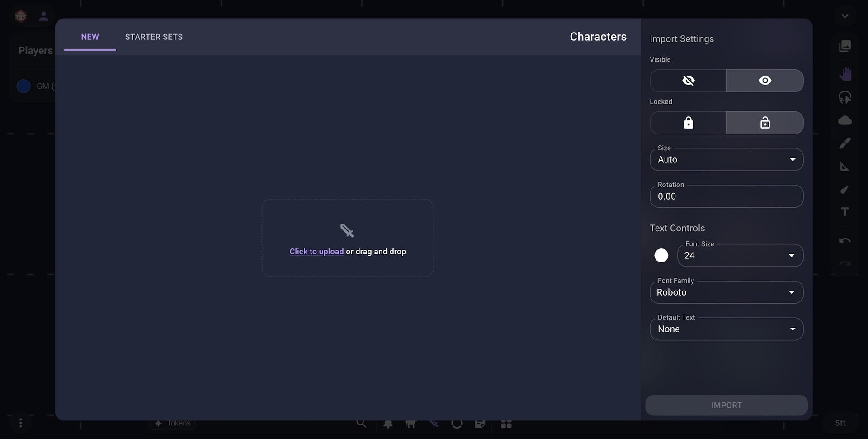Open the search magnifier in the bottom bar
Screen dimensions: 868x439
(362, 423)
